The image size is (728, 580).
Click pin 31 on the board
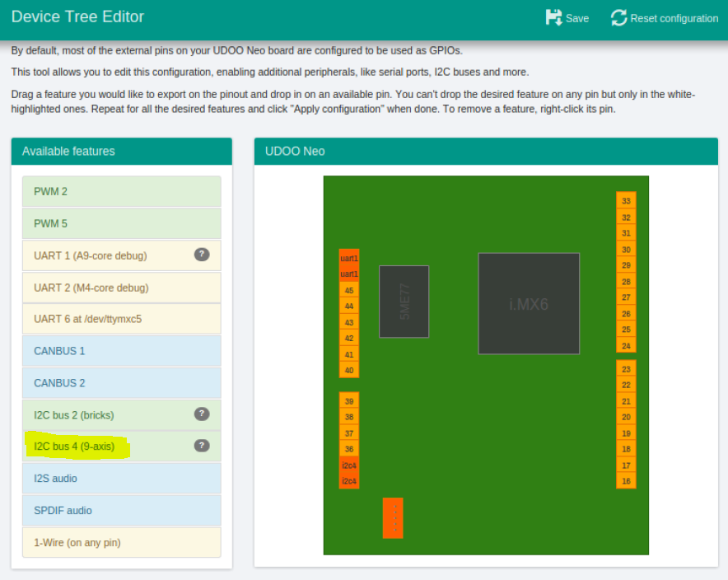pos(627,233)
